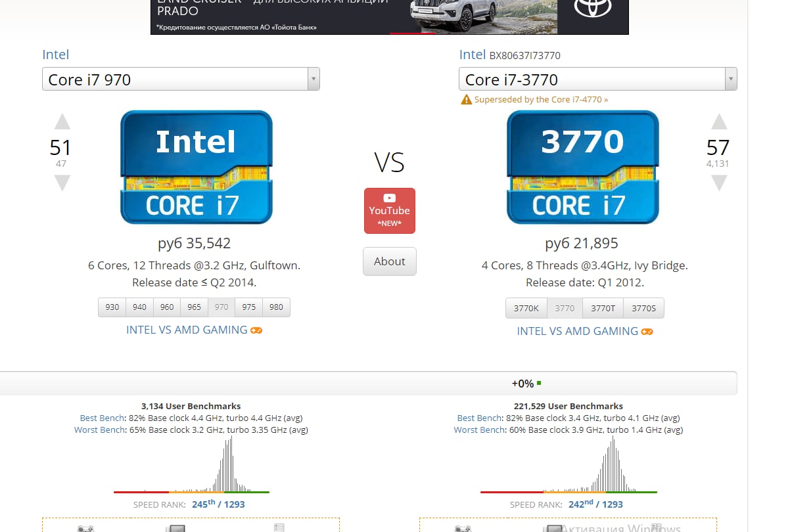Click the Intel Core i7 chip image
790x532 pixels.
point(196,167)
